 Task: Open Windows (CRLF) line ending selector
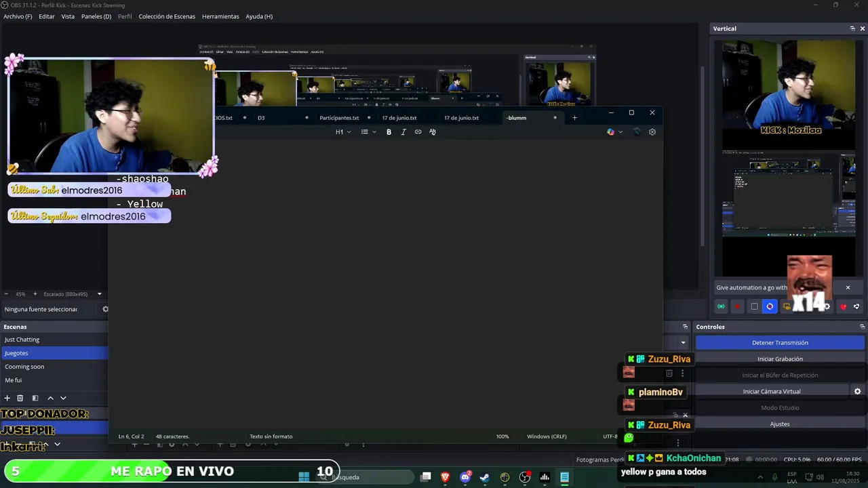pyautogui.click(x=547, y=436)
